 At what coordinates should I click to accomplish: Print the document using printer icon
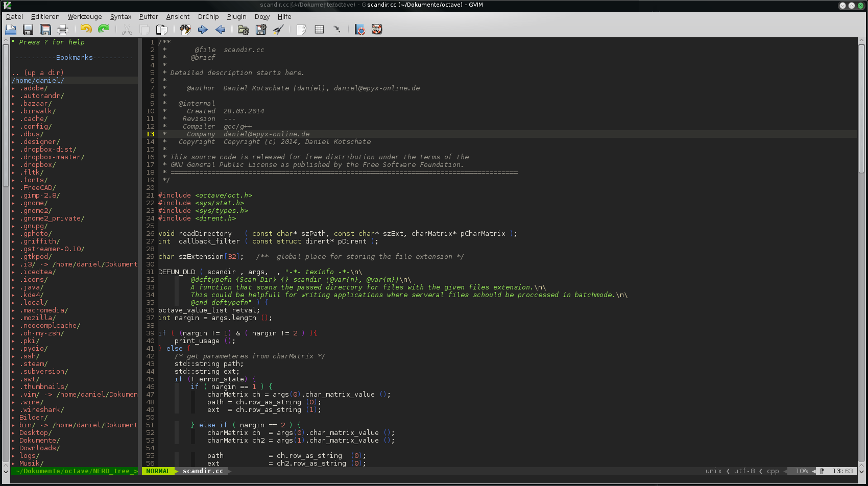click(x=63, y=30)
